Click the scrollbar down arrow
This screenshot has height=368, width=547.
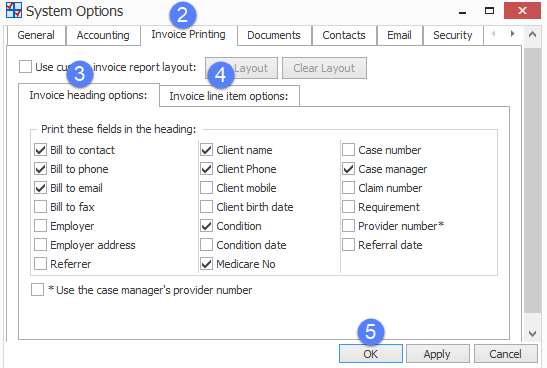(532, 334)
